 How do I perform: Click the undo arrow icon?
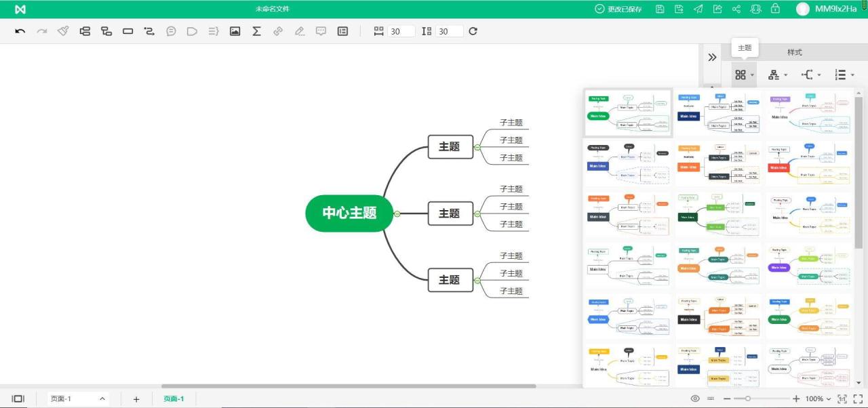[20, 31]
